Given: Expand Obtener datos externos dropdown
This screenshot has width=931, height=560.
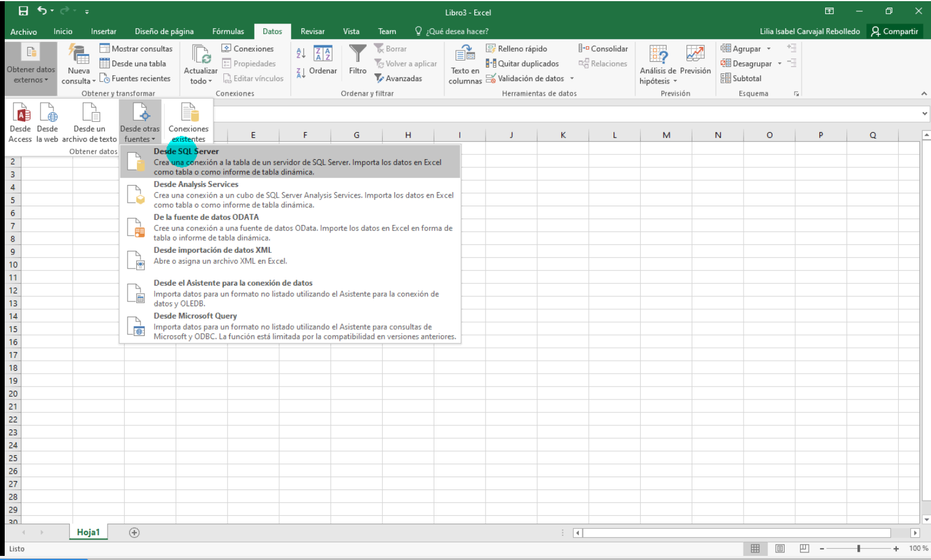Looking at the screenshot, I should (31, 68).
